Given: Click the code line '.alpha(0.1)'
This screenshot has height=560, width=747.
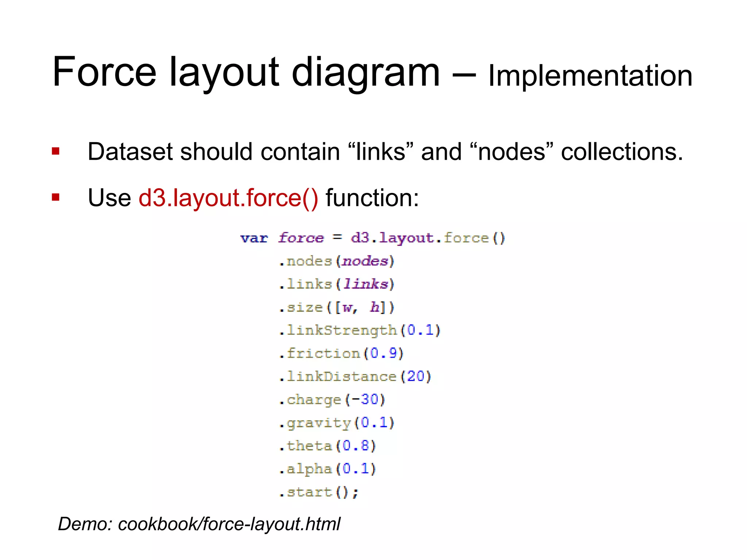Looking at the screenshot, I should coord(327,469).
